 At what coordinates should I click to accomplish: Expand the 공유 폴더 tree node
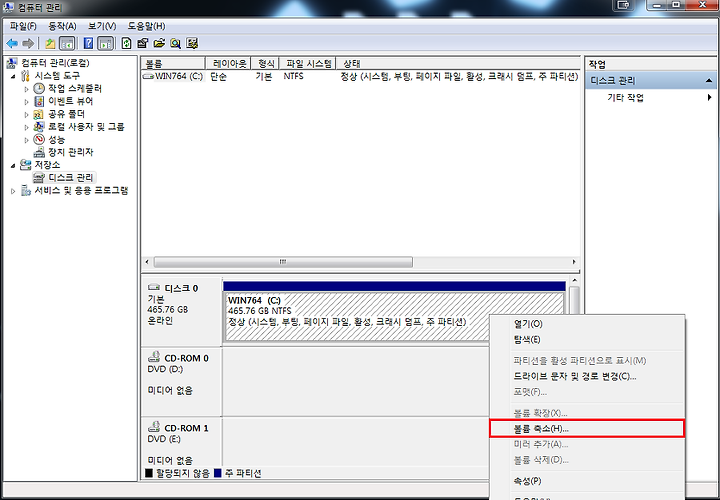coord(26,114)
